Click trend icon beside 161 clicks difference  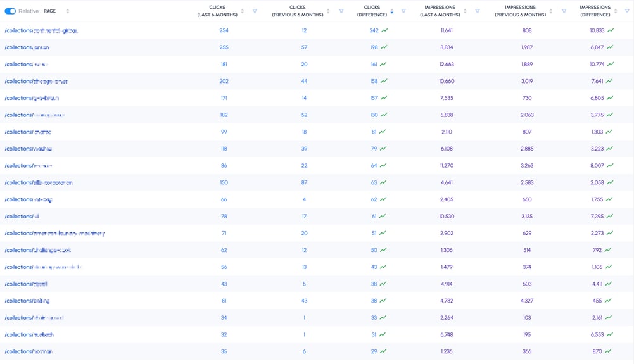coord(383,64)
